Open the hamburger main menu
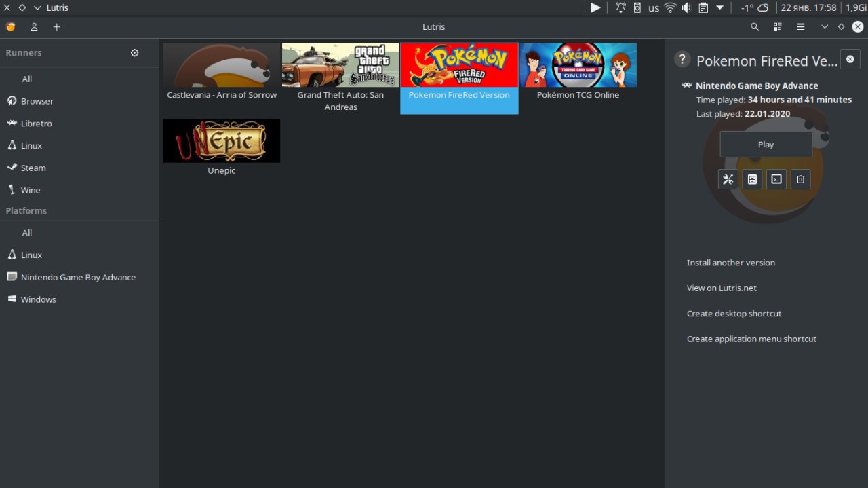Screen dimensions: 868x488 pos(801,27)
